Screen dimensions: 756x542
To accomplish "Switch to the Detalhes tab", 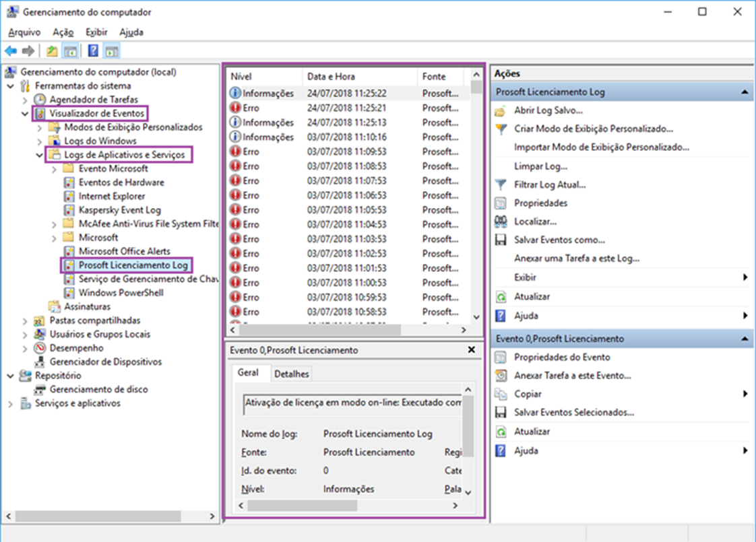I will [291, 374].
